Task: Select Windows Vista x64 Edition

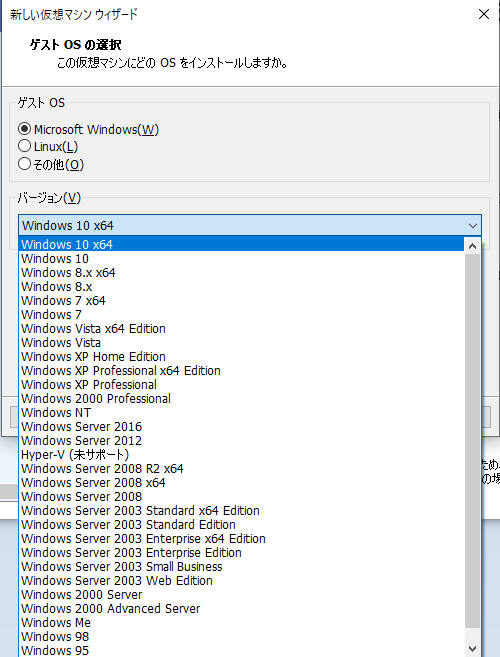Action: tap(242, 328)
